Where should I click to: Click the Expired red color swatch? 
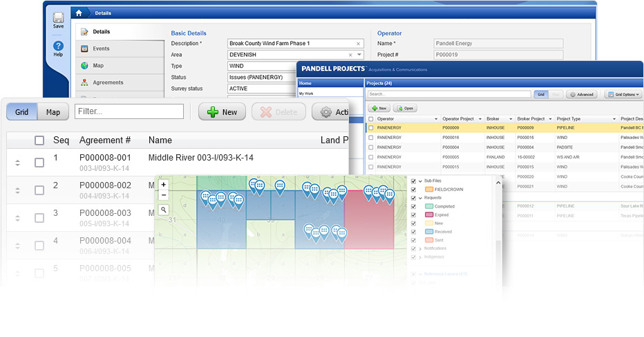pos(429,215)
